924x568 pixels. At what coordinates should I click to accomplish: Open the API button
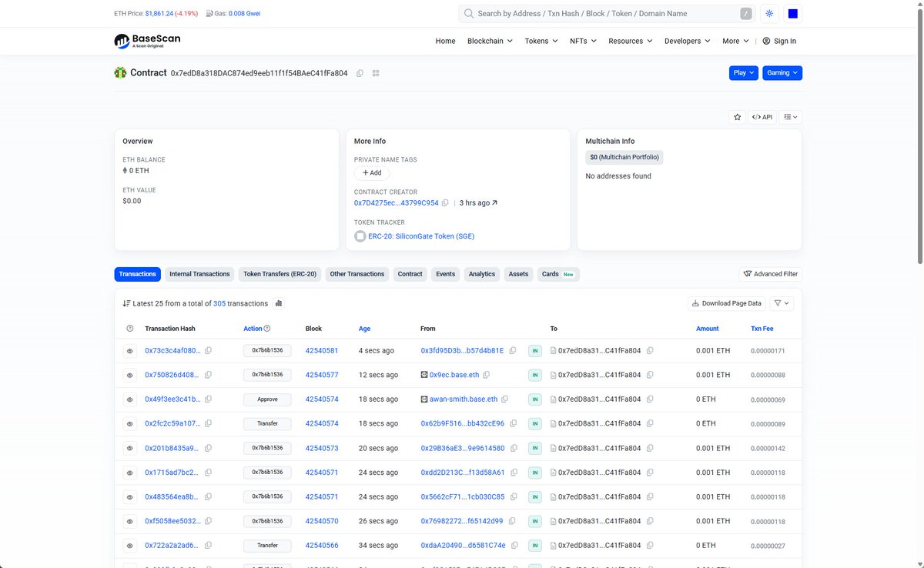point(762,117)
